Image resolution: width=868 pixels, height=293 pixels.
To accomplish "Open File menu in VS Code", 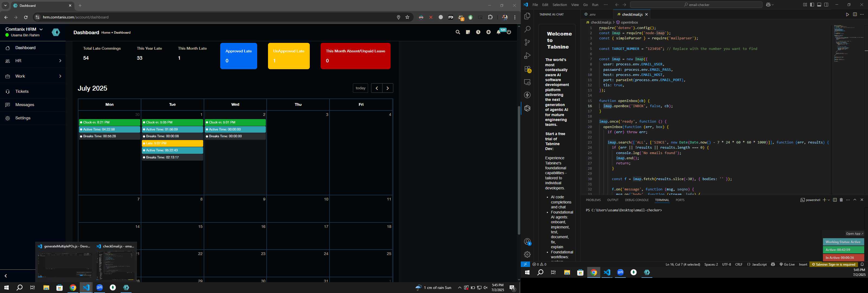I will (535, 5).
